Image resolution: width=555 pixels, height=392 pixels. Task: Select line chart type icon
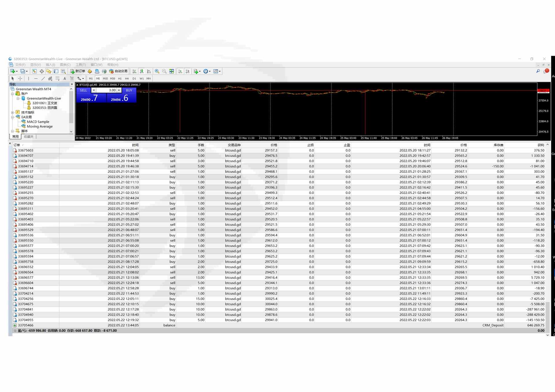coord(149,71)
